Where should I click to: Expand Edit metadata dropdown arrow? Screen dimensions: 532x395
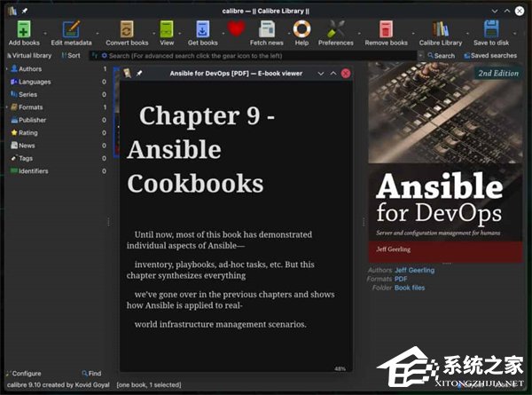pos(98,33)
